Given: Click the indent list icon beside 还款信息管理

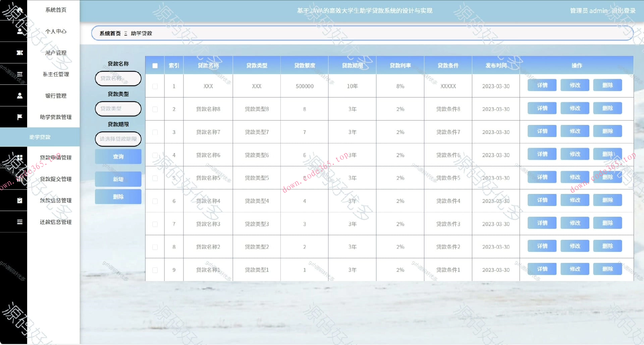Looking at the screenshot, I should (20, 222).
